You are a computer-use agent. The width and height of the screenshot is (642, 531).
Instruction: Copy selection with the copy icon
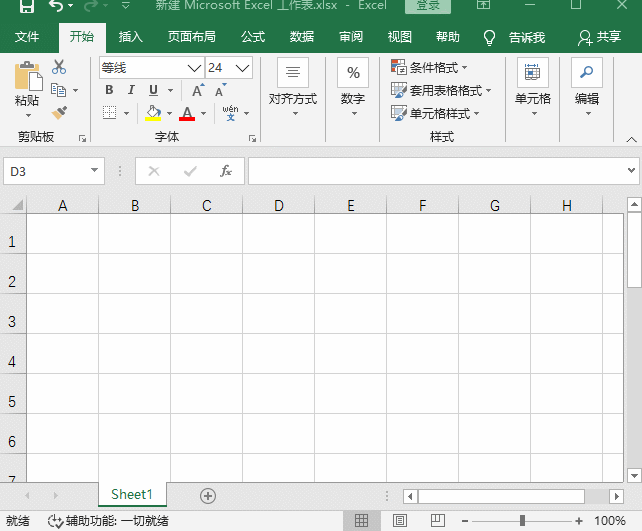click(59, 90)
